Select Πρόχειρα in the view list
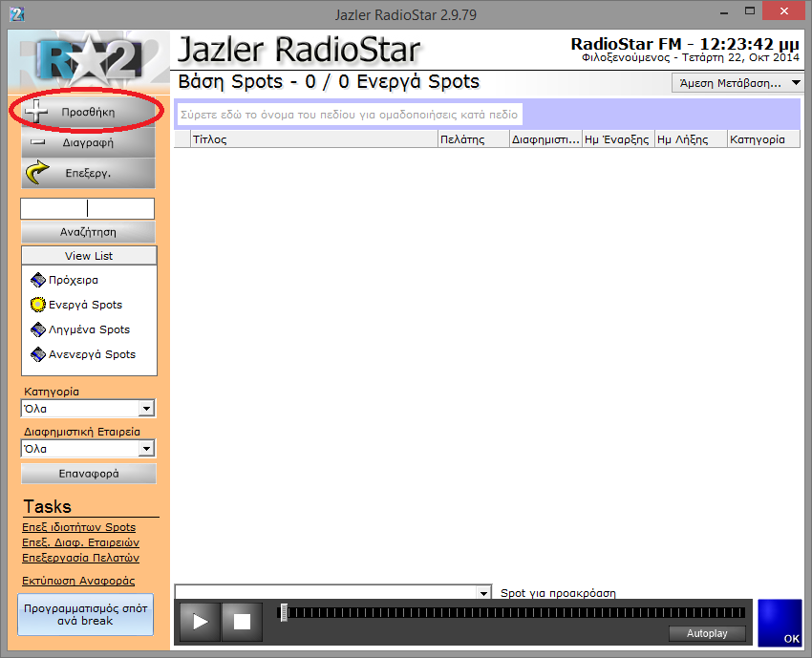812x658 pixels. [x=73, y=280]
